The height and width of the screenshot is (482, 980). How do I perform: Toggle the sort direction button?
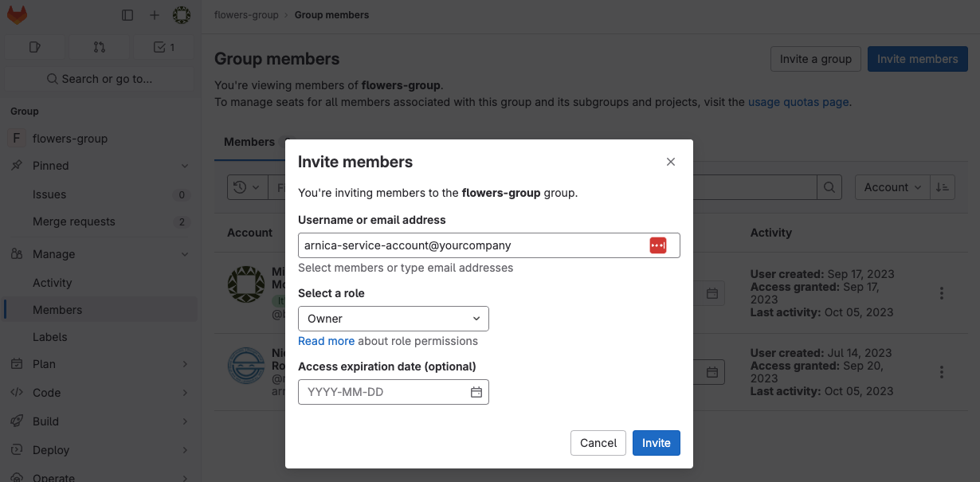click(943, 187)
